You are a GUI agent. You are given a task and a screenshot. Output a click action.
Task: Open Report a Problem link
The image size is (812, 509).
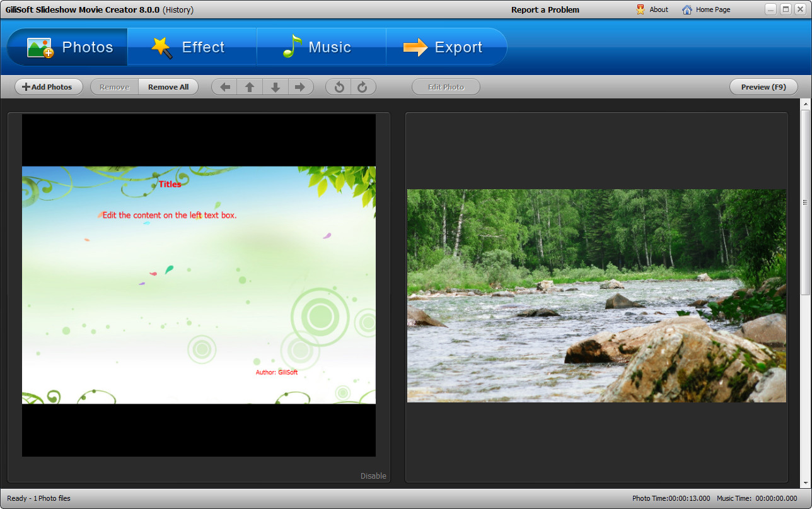click(545, 9)
